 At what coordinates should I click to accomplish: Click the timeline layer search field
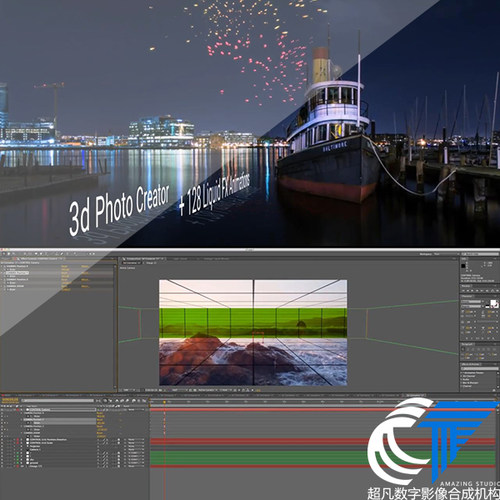coord(57,400)
